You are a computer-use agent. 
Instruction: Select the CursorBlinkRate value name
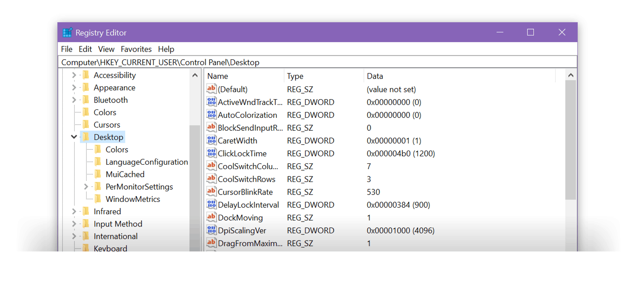(245, 192)
